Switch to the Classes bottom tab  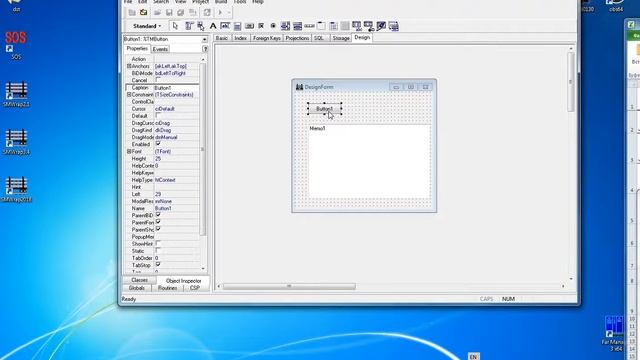point(140,280)
